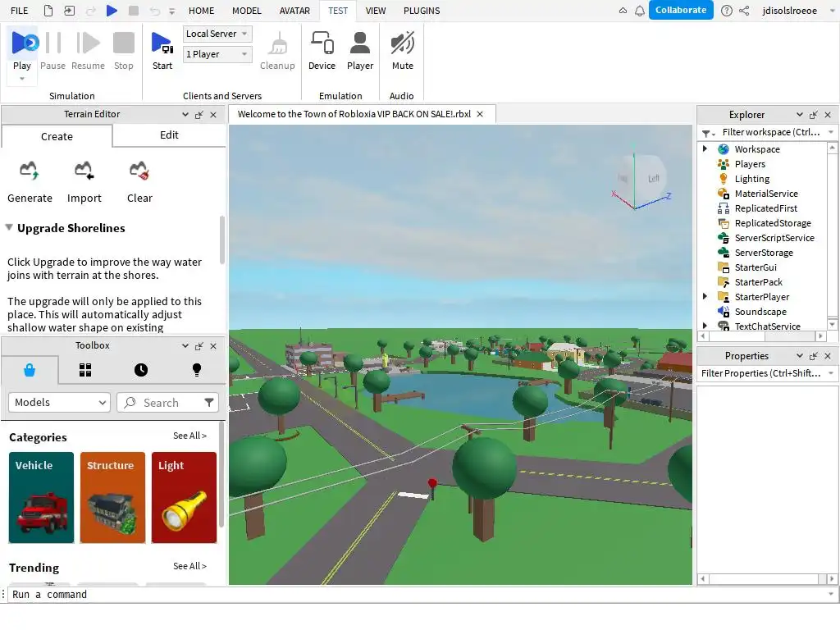840x630 pixels.
Task: Switch to the MODEL ribbon tab
Action: [246, 11]
